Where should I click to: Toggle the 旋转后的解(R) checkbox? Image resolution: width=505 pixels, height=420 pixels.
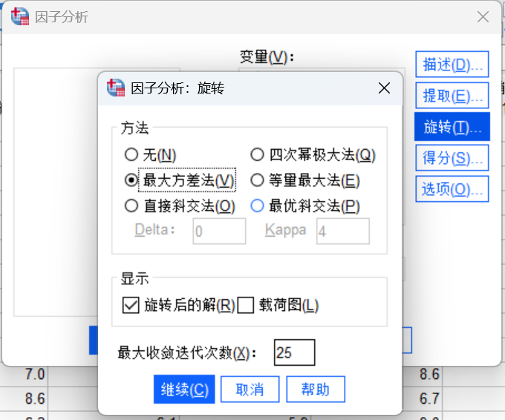tap(131, 305)
